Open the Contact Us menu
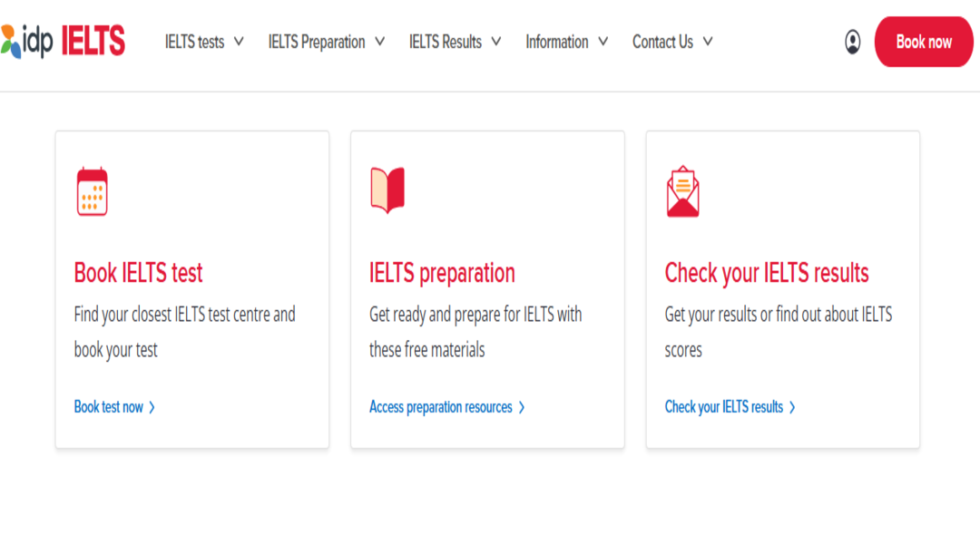 pyautogui.click(x=662, y=42)
